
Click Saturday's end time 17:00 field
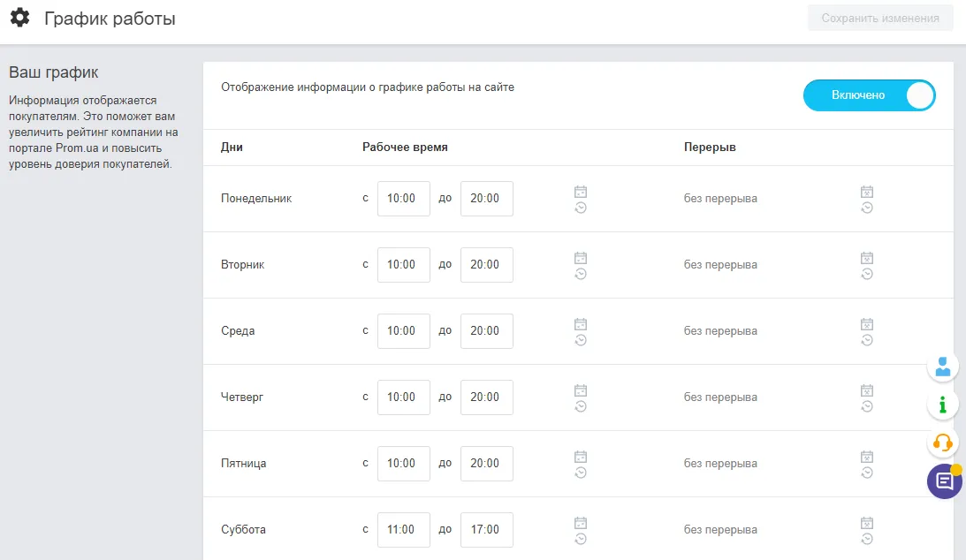(487, 530)
